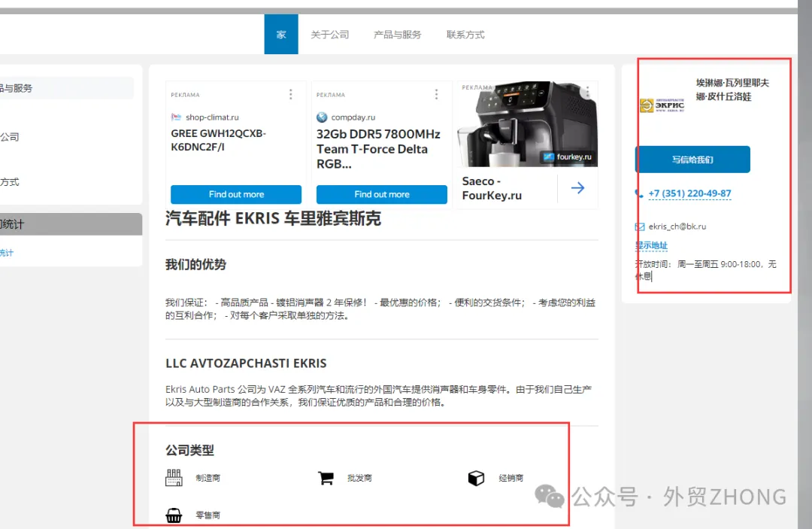Click the 显示地址 link
The width and height of the screenshot is (812, 529).
click(651, 245)
